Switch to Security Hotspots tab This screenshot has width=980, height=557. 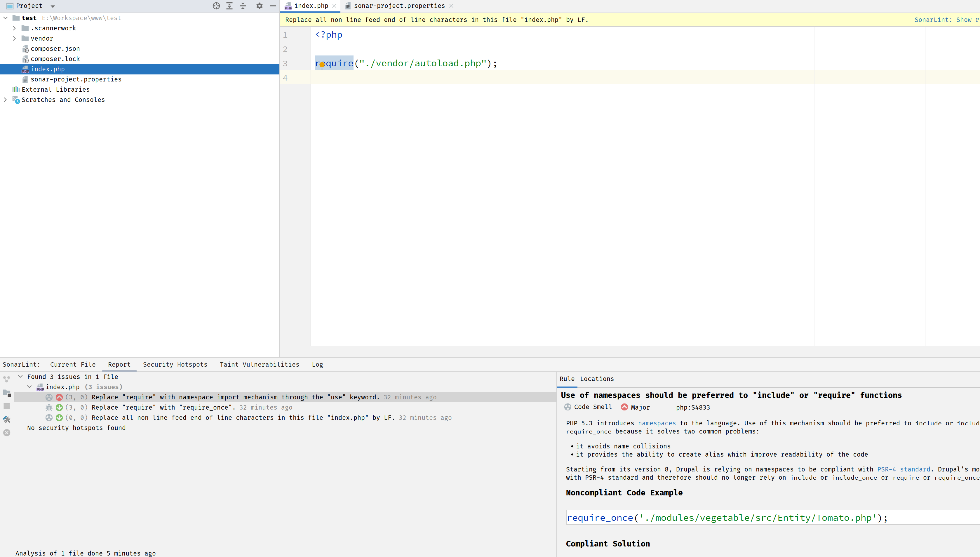[175, 365]
